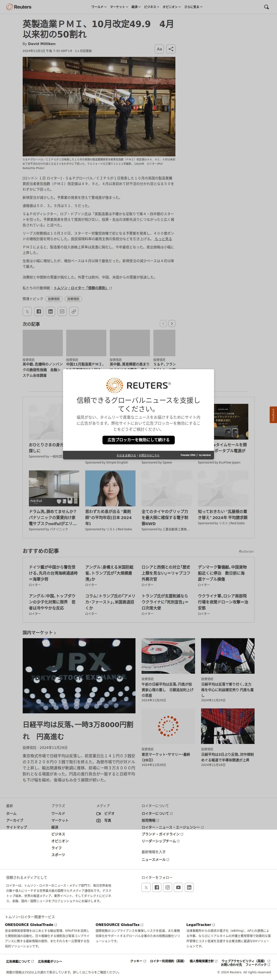Expand the ワールド menu

99,7
